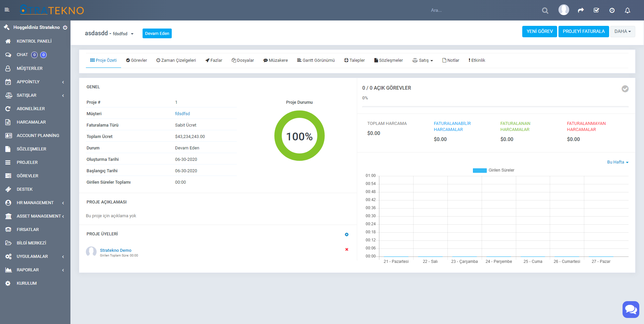Open the Stratekno Demo member link
The width and height of the screenshot is (644, 324).
(x=116, y=250)
